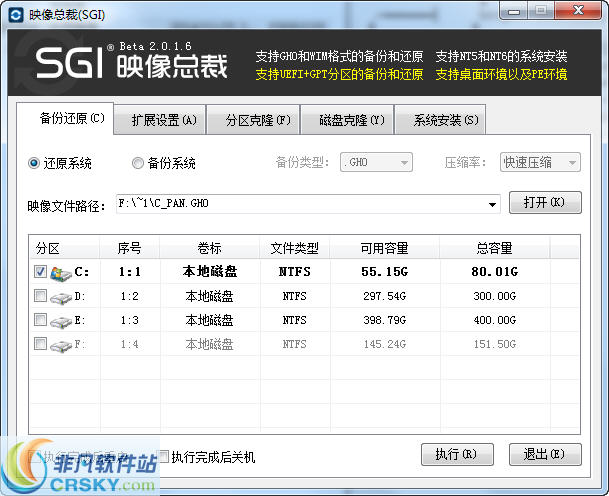Viewport: 609px width, 496px height.
Task: Click the 145.24G cell in F: row
Action: 385,344
